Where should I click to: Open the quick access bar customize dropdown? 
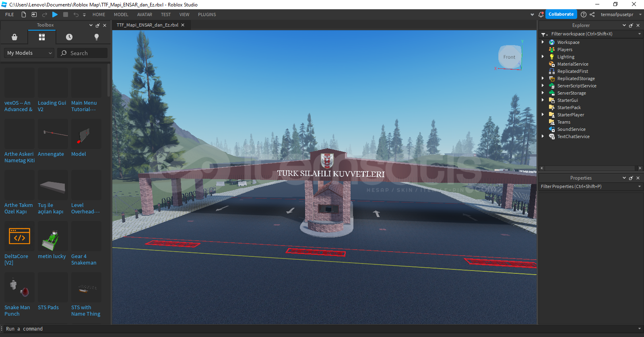pos(84,15)
